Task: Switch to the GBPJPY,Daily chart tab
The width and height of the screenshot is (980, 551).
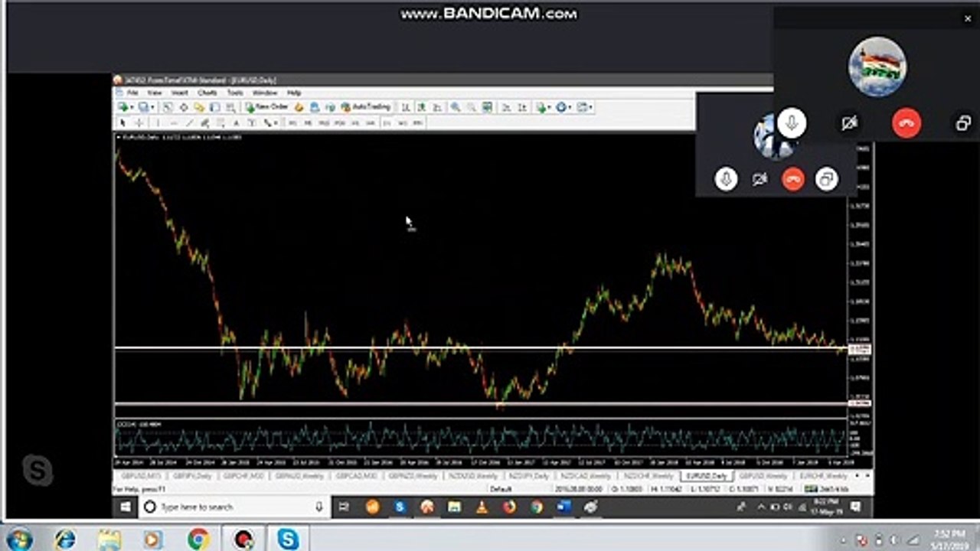Action: point(192,475)
